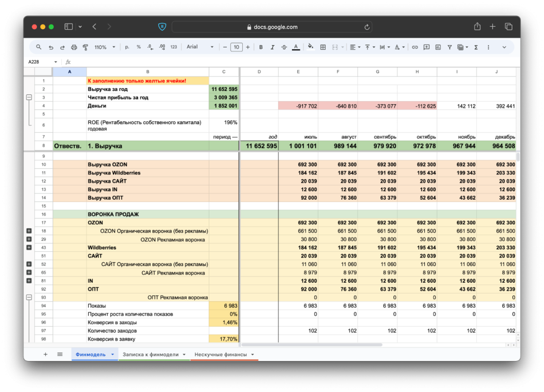Click the print icon in toolbar
This screenshot has width=544, height=392.
[x=74, y=47]
